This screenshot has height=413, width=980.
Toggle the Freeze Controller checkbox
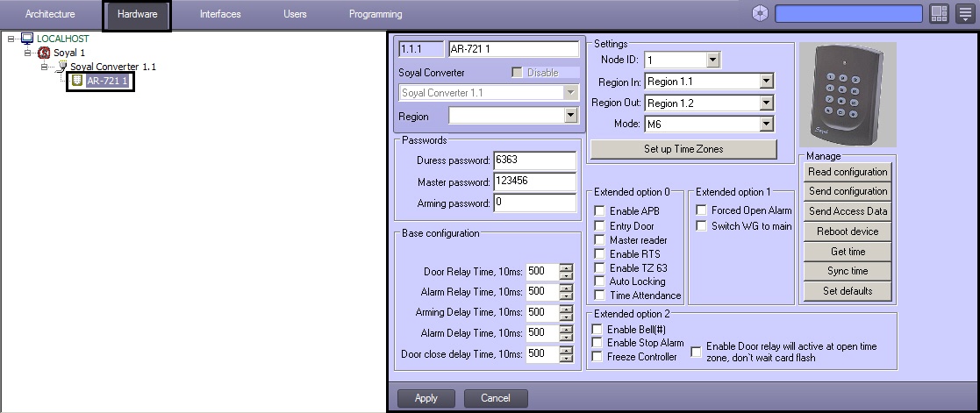pyautogui.click(x=598, y=357)
